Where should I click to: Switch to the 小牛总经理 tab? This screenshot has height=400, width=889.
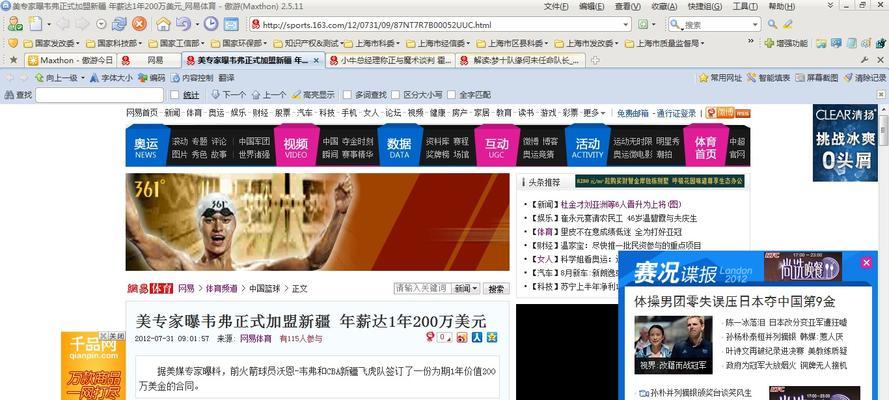(x=390, y=60)
